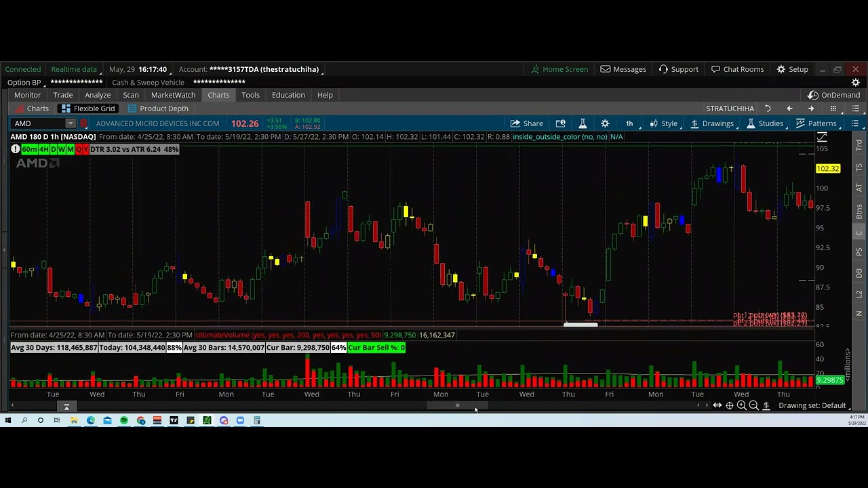Screen dimensions: 868x488
Task: Click the red Q timeframe label
Action: coord(79,149)
